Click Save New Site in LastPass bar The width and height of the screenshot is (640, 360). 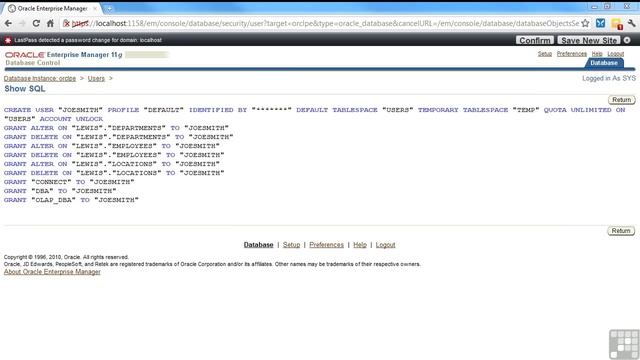[x=589, y=40]
